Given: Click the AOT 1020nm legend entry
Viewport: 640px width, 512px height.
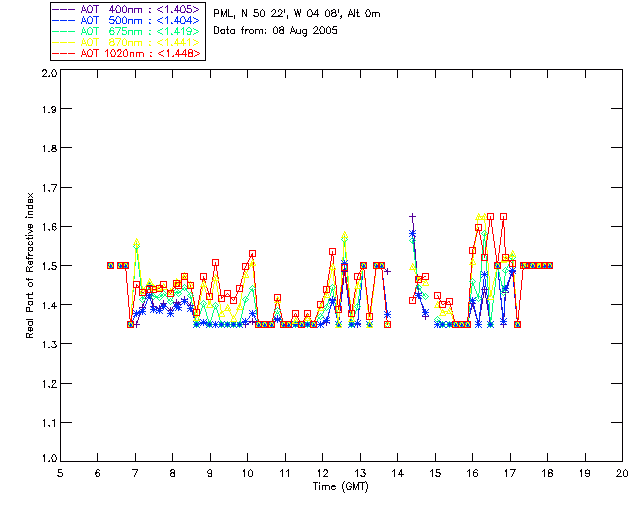Looking at the screenshot, I should 128,53.
